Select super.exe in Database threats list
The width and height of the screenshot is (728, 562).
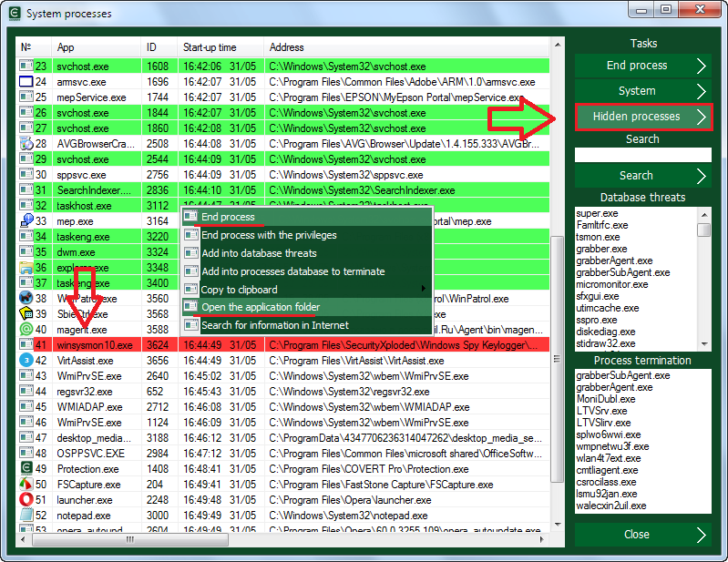[x=597, y=213]
